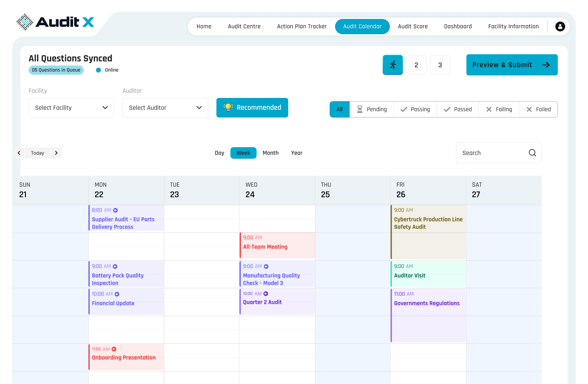This screenshot has width=588, height=384.
Task: Open the Cybertruck Production Line Safety Audit event
Action: (428, 223)
